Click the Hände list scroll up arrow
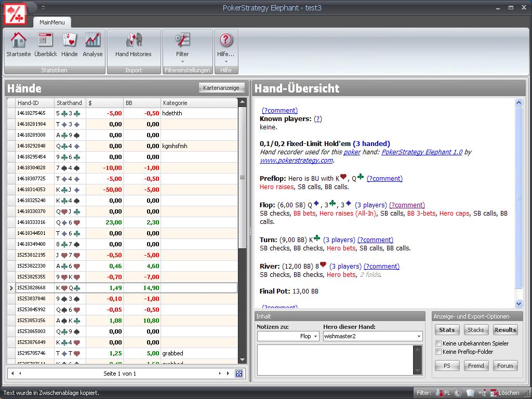The width and height of the screenshot is (532, 399). (x=242, y=102)
